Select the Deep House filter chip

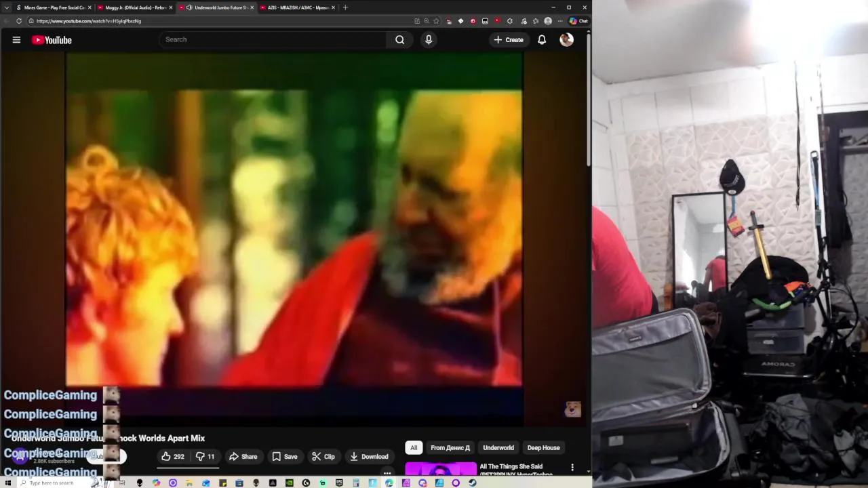point(544,447)
